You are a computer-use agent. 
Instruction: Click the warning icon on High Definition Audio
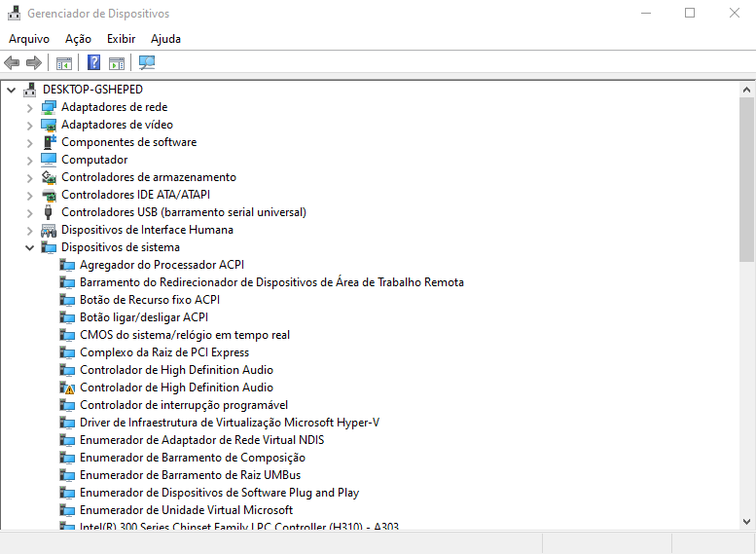pyautogui.click(x=67, y=388)
